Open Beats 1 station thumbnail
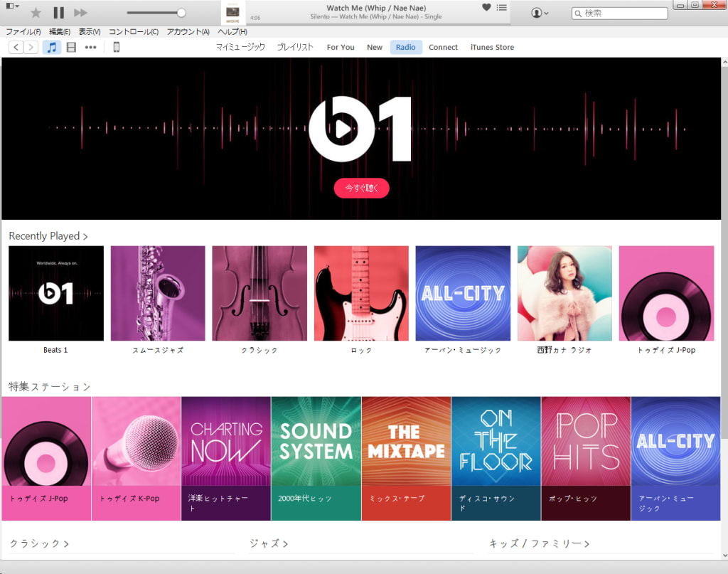The image size is (728, 574). pyautogui.click(x=56, y=293)
